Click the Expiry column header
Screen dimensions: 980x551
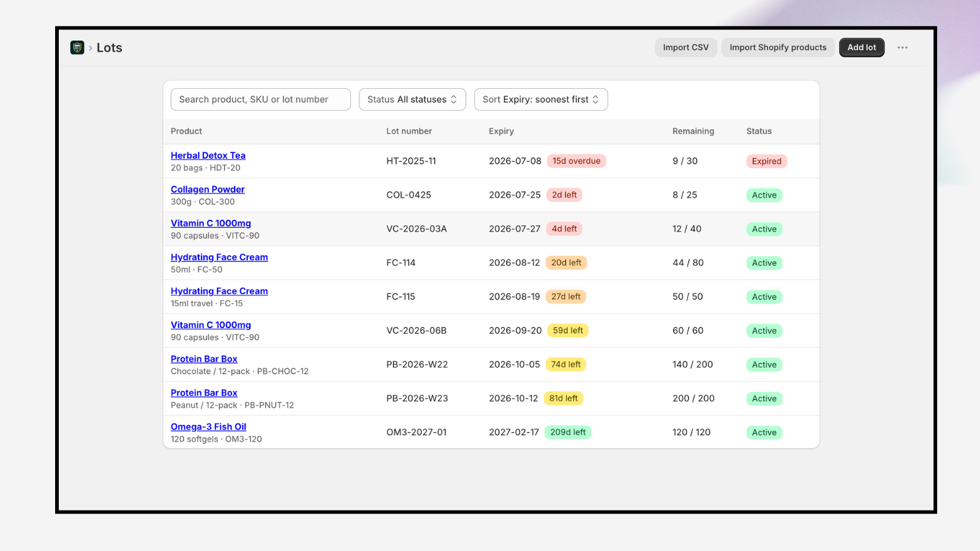click(501, 131)
